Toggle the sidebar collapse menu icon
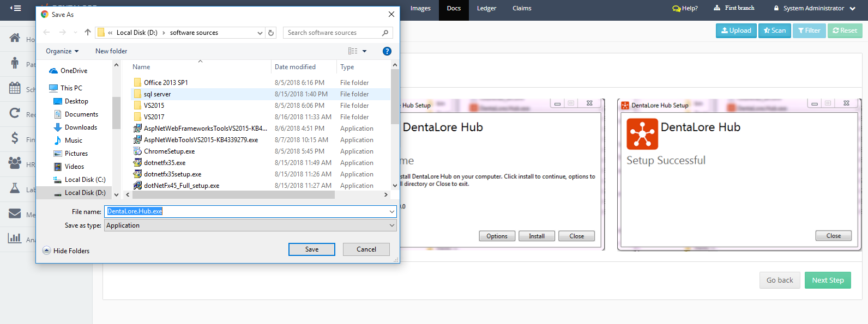Image resolution: width=868 pixels, height=324 pixels. [x=16, y=8]
